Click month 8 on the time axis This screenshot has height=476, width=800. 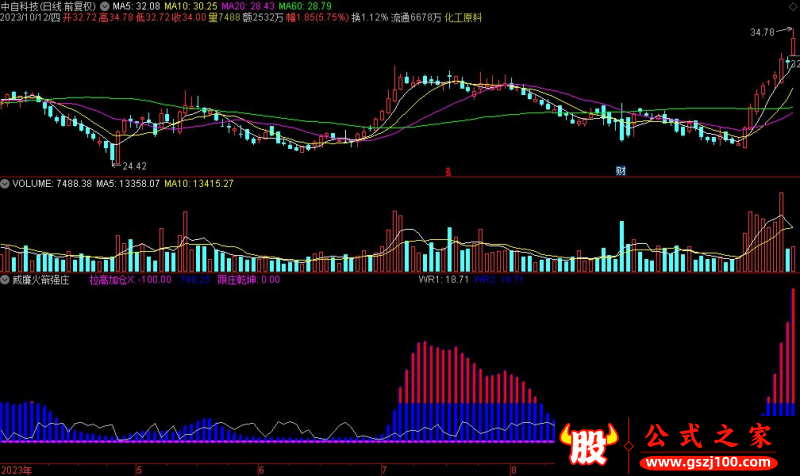coord(513,470)
